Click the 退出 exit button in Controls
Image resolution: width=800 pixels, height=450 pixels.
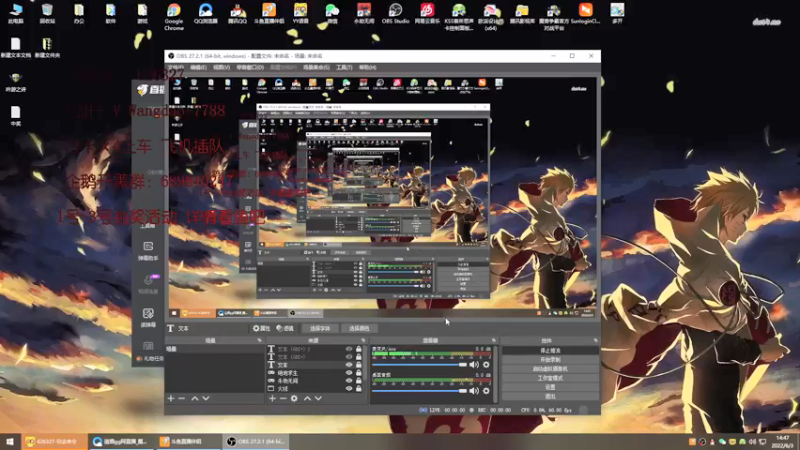tap(550, 396)
